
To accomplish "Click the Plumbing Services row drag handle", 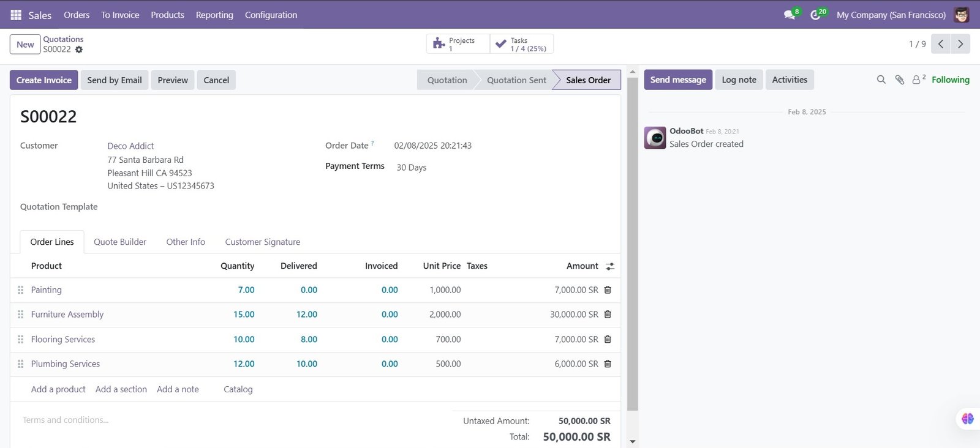I will [20, 364].
